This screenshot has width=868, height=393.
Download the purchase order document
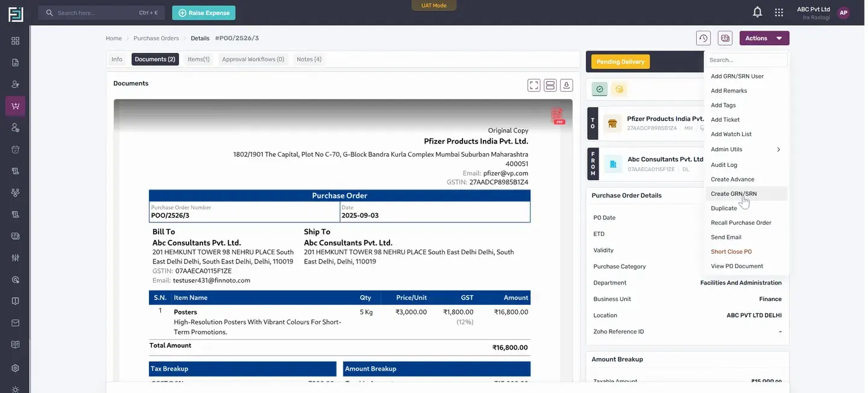click(x=566, y=85)
